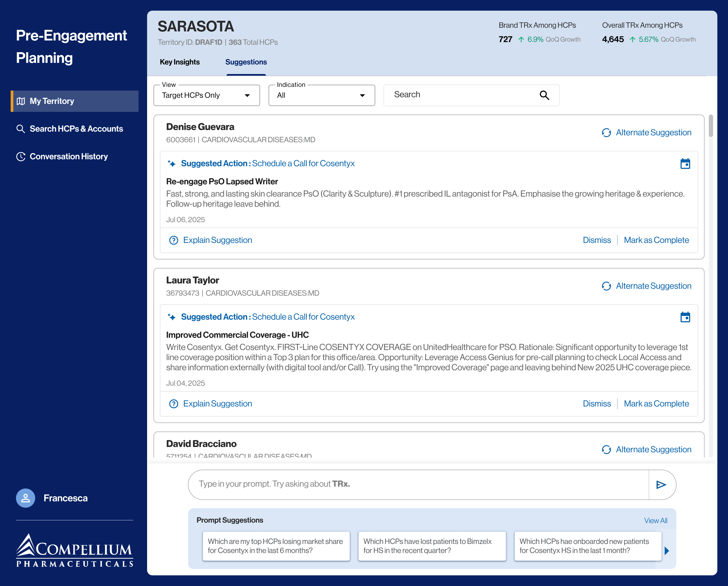This screenshot has width=728, height=586.
Task: Click the prompt input box about TRx
Action: pos(418,485)
